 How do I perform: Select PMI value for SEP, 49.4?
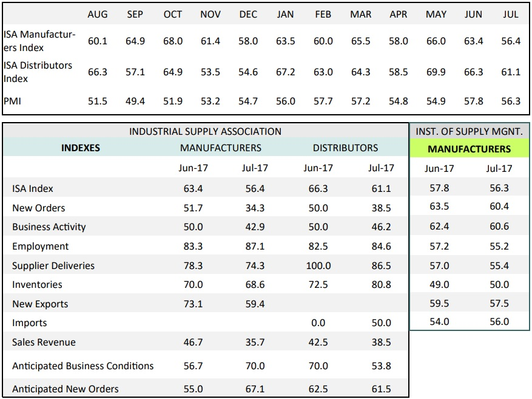(x=135, y=101)
